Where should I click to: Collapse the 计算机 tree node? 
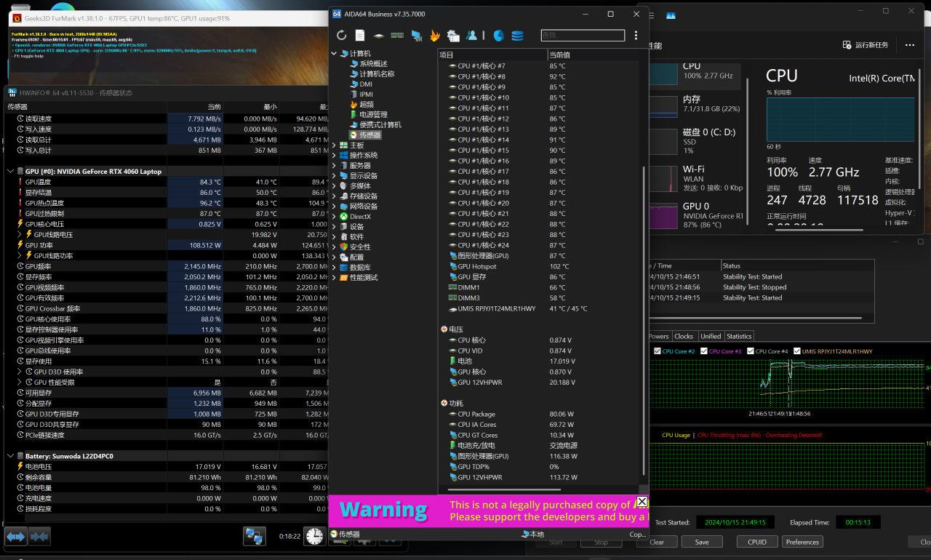[x=335, y=54]
